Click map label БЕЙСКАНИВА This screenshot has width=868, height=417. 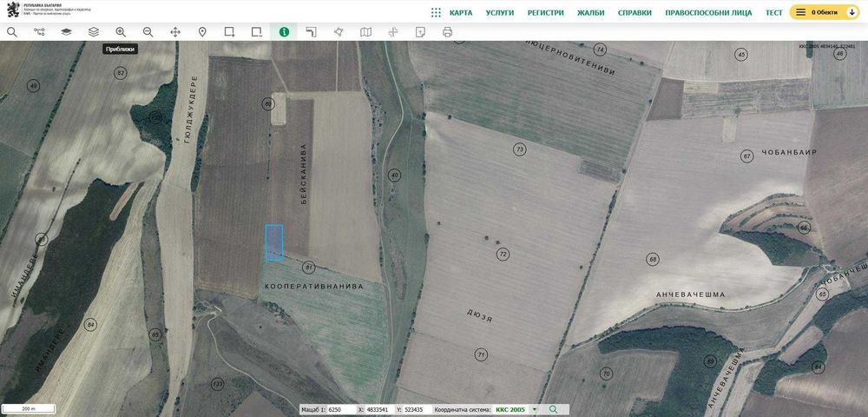[x=303, y=175]
